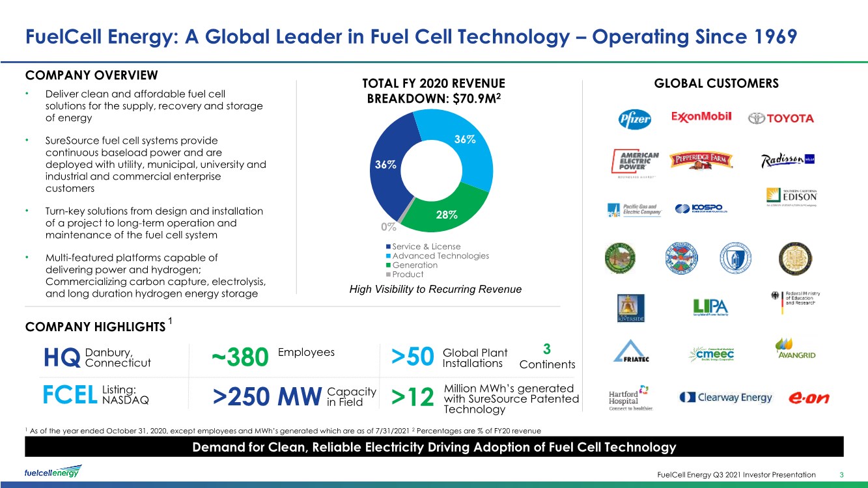This screenshot has height=488, width=868.
Task: Click the 'Danbury, Connecticut' text
Action: click(x=118, y=357)
